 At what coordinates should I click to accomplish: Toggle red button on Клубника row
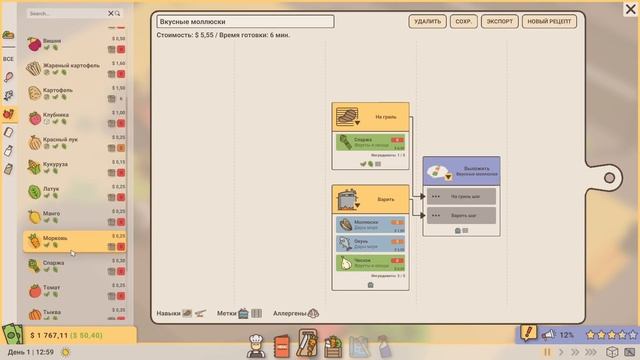pyautogui.click(x=121, y=123)
